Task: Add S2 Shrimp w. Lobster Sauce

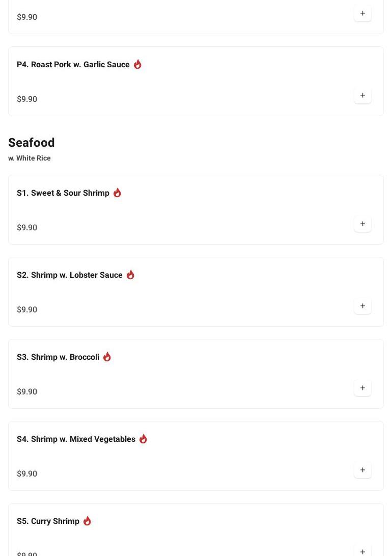Action: tap(362, 306)
